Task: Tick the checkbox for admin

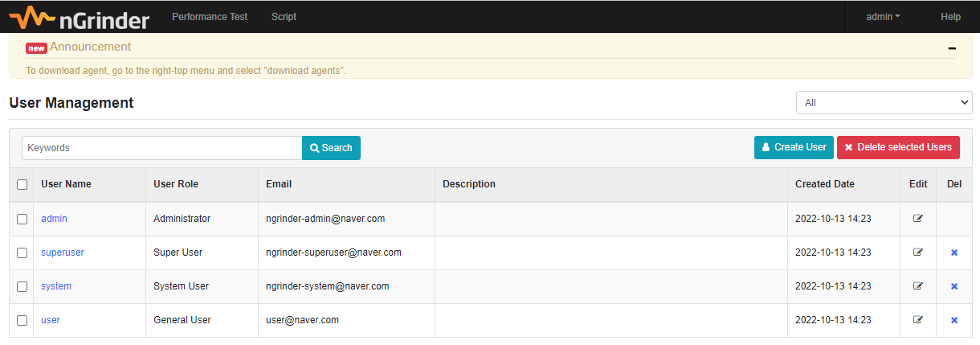Action: (22, 219)
